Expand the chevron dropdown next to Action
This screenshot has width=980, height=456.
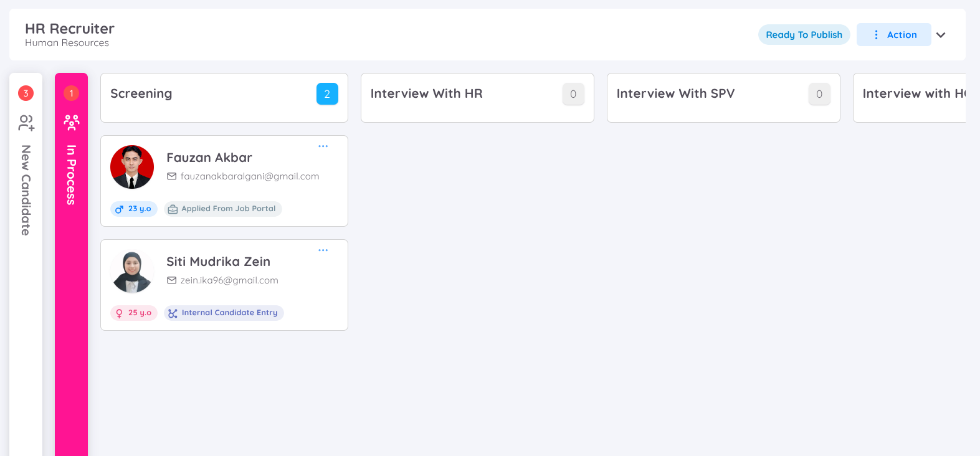941,35
